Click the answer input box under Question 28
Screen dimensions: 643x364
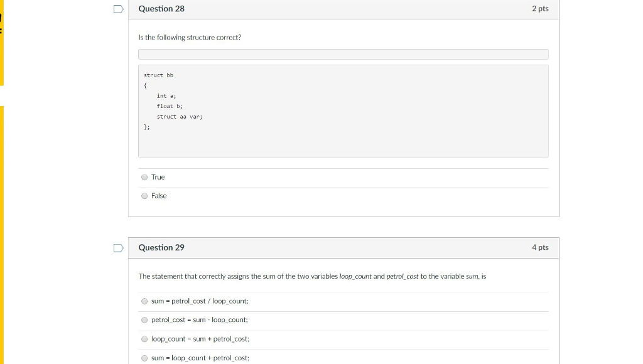click(343, 54)
